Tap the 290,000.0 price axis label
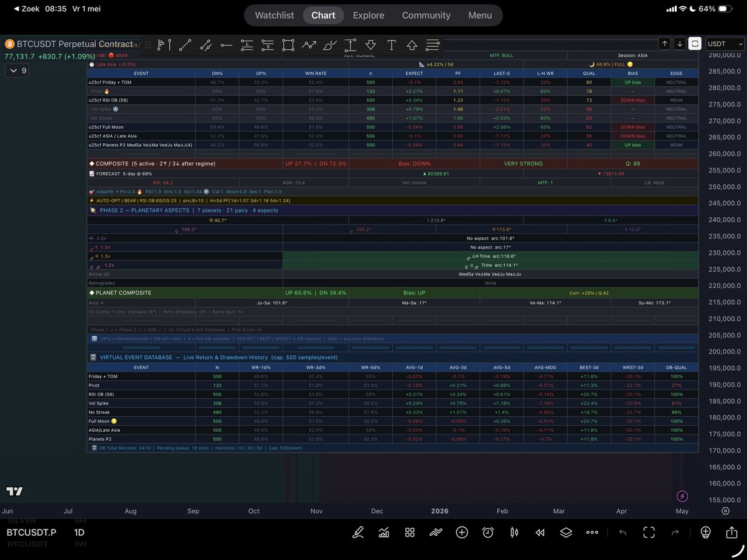Screen dimensions: 747x560 tap(725, 55)
